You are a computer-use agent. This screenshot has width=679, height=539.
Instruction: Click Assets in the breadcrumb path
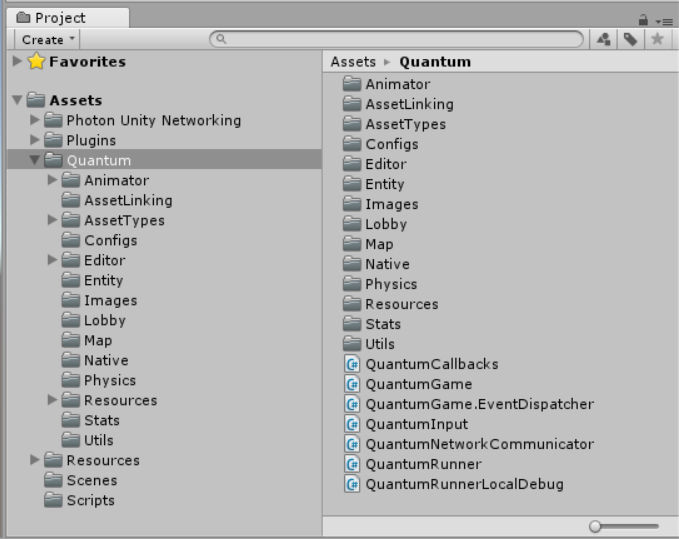353,61
